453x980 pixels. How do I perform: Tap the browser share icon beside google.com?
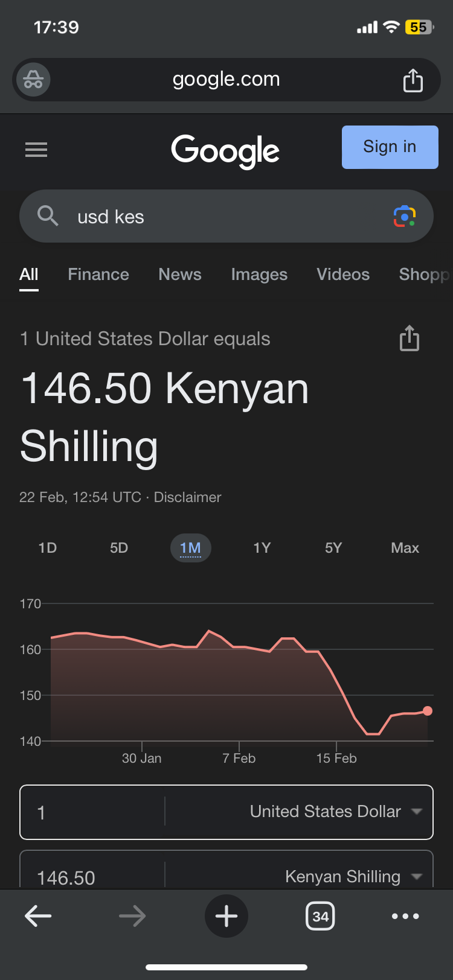[413, 80]
